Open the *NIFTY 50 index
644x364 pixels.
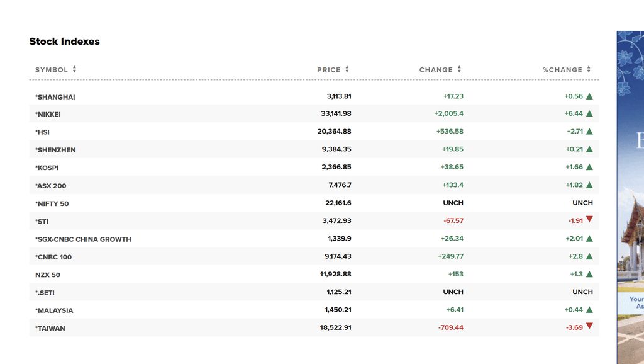tap(52, 204)
